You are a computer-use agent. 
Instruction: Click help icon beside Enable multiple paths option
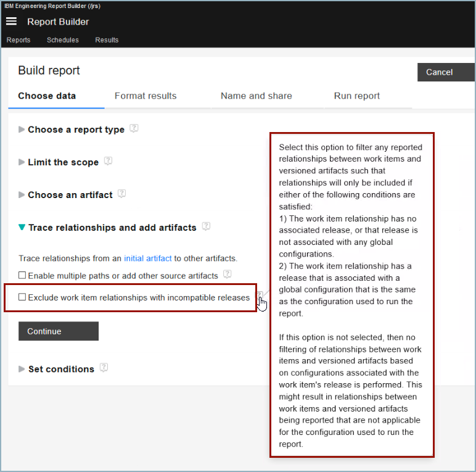[228, 274]
